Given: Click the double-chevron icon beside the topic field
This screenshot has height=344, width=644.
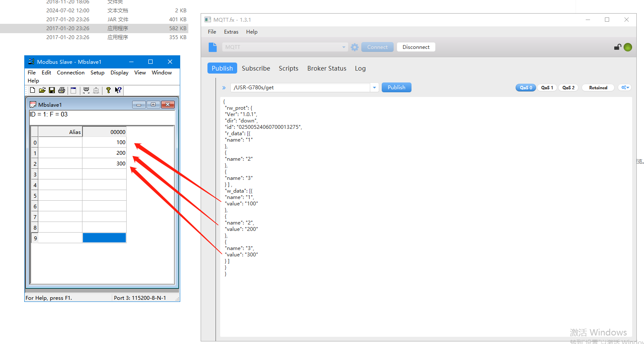Looking at the screenshot, I should point(224,88).
